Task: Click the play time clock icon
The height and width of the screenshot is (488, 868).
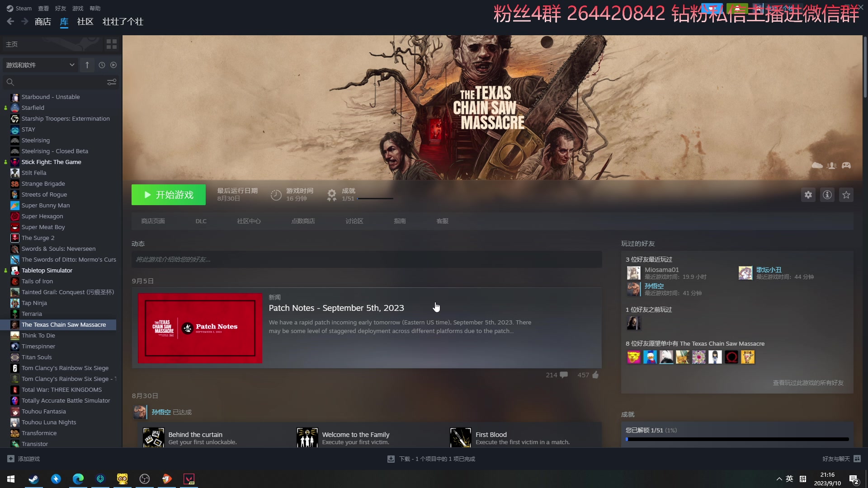Action: (x=276, y=195)
